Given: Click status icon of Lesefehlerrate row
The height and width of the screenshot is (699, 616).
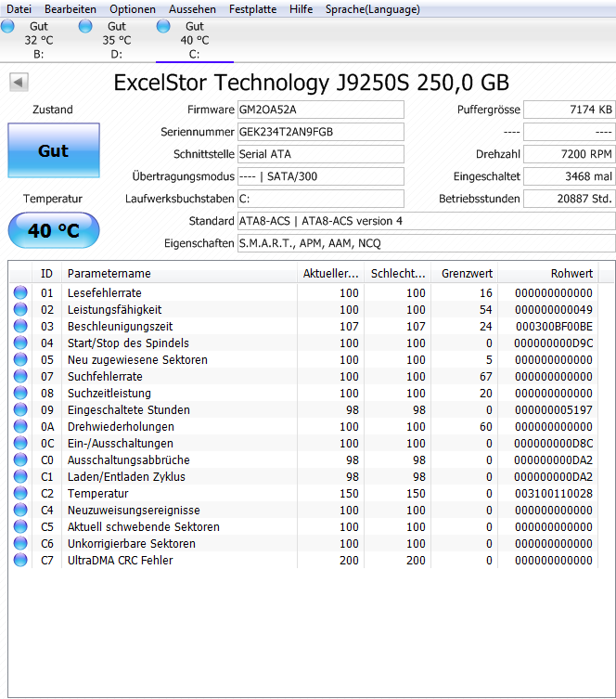Looking at the screenshot, I should 20,292.
